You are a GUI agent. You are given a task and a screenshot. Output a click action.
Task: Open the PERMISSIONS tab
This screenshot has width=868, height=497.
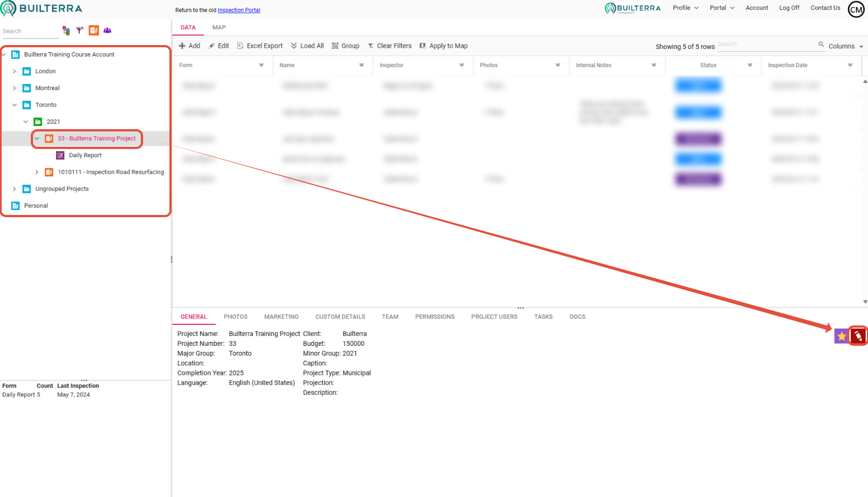coord(435,317)
